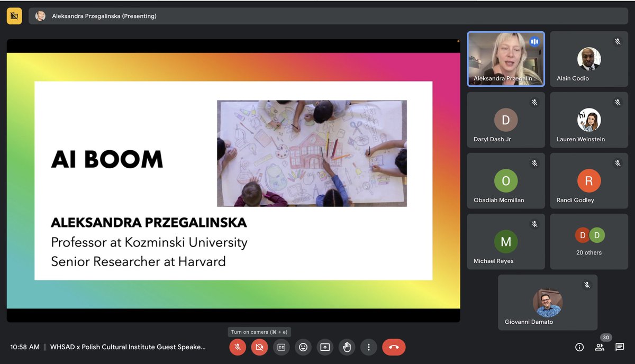The width and height of the screenshot is (635, 364).
Task: Click the yellow presentation-off icon at top left
Action: [x=14, y=16]
